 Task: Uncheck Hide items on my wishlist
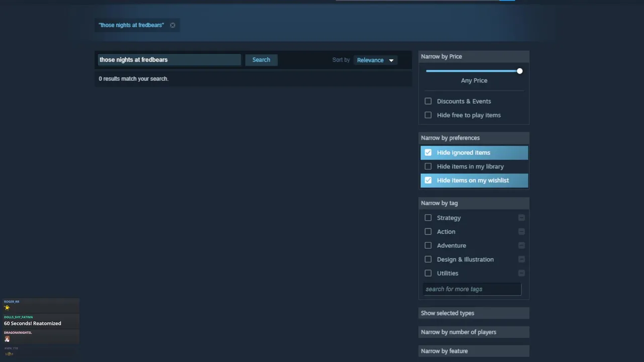point(428,180)
